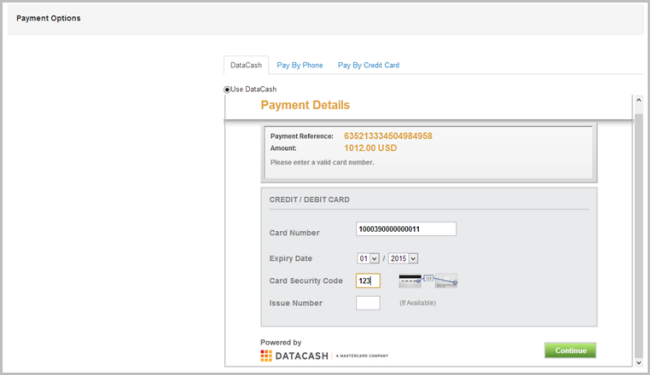Click the DataCash logo
Viewport: 650px width, 375px height.
tap(324, 356)
